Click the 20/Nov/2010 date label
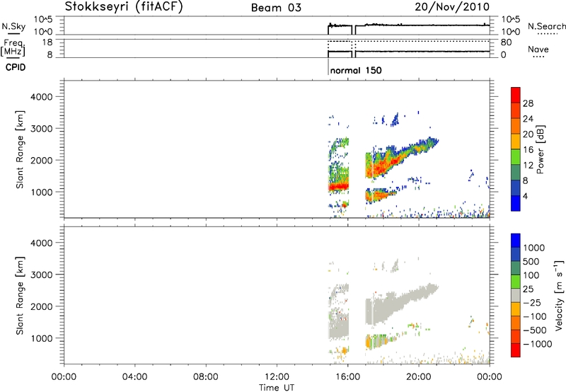566x392 pixels. tap(452, 7)
